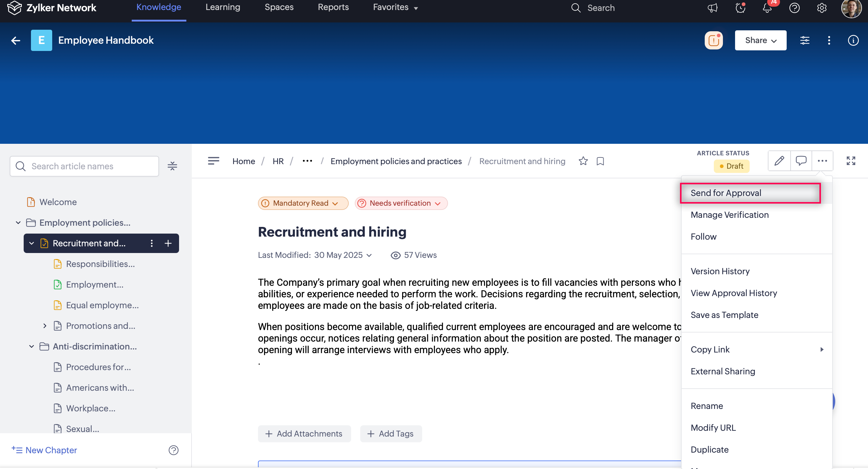Toggle the table of contents lines icon

click(x=213, y=161)
